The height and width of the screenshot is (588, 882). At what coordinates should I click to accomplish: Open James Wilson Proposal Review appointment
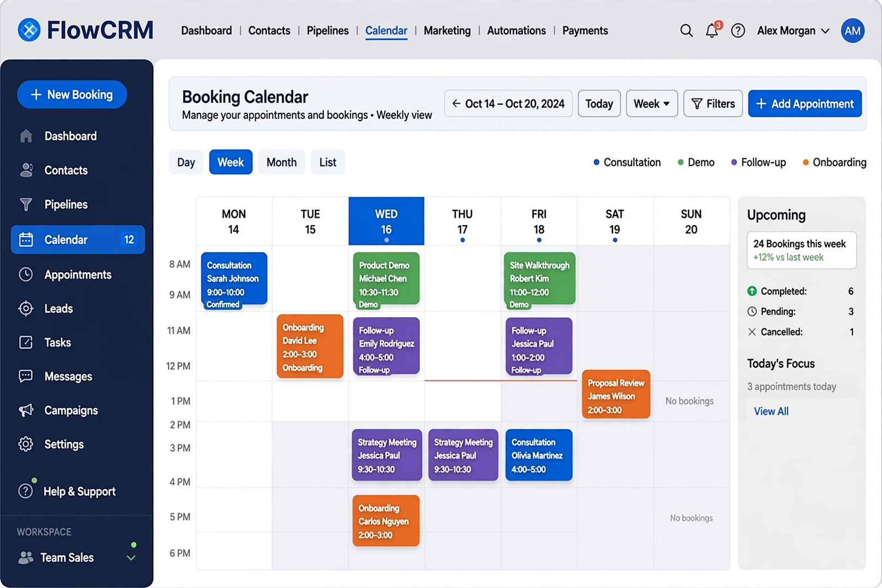coord(616,394)
